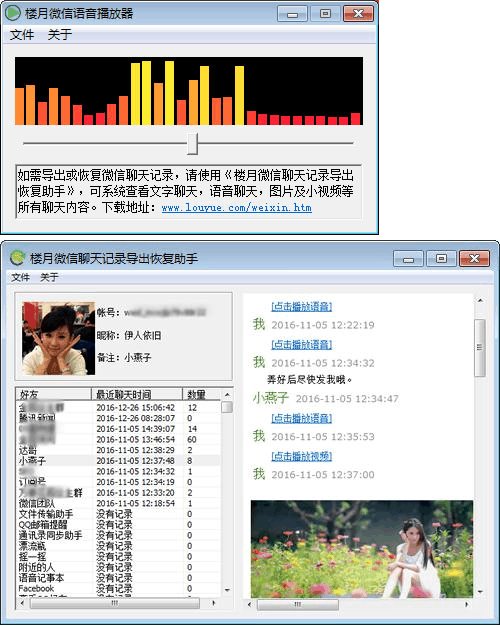Sort by the 好友 column header
The width and height of the screenshot is (500, 630).
point(53,394)
